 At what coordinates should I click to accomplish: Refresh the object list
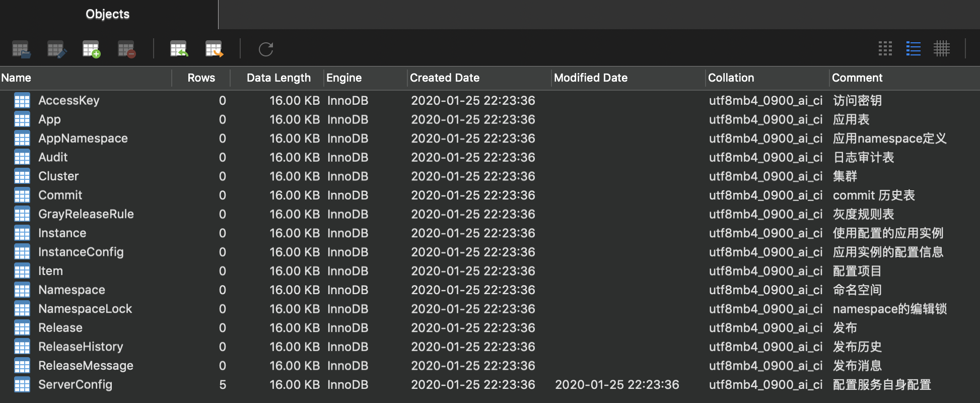(265, 49)
